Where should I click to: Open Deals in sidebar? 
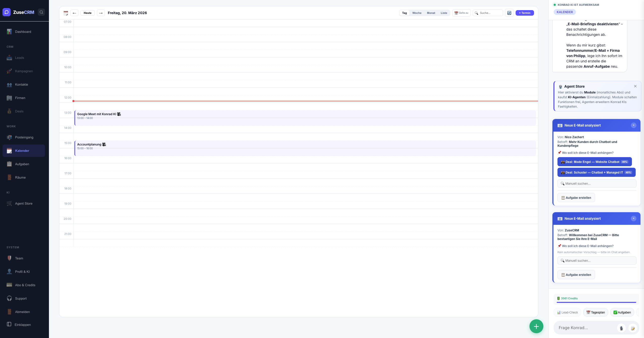24,111
